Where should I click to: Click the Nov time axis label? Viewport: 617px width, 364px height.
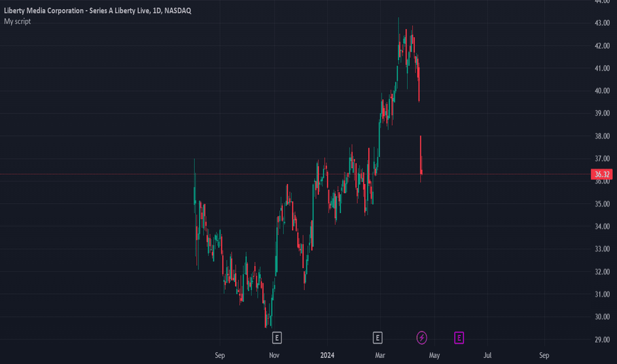(274, 355)
